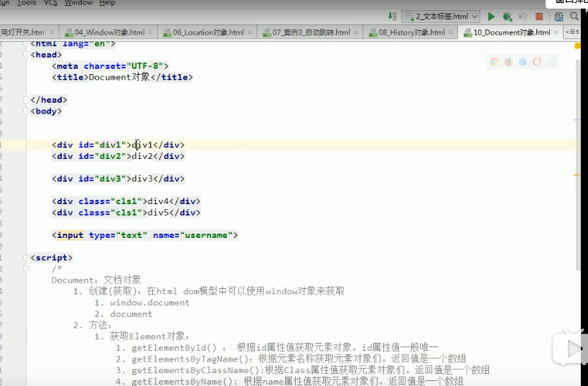Image resolution: width=588 pixels, height=386 pixels.
Task: Collapse the html tag fold marker
Action: tap(26, 44)
